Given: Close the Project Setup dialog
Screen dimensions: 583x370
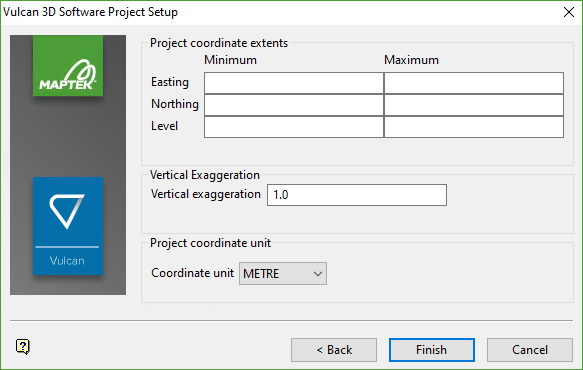Looking at the screenshot, I should (568, 12).
